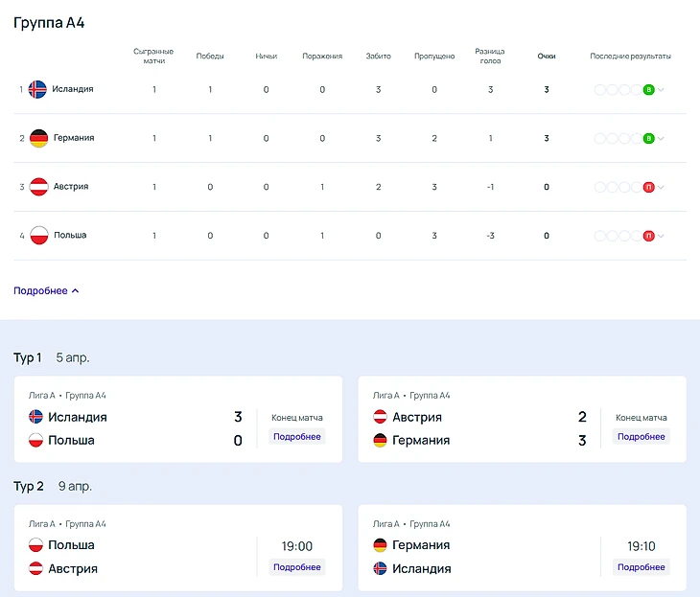Collapse table using Подробнее link below standings
The width and height of the screenshot is (700, 597).
click(46, 290)
